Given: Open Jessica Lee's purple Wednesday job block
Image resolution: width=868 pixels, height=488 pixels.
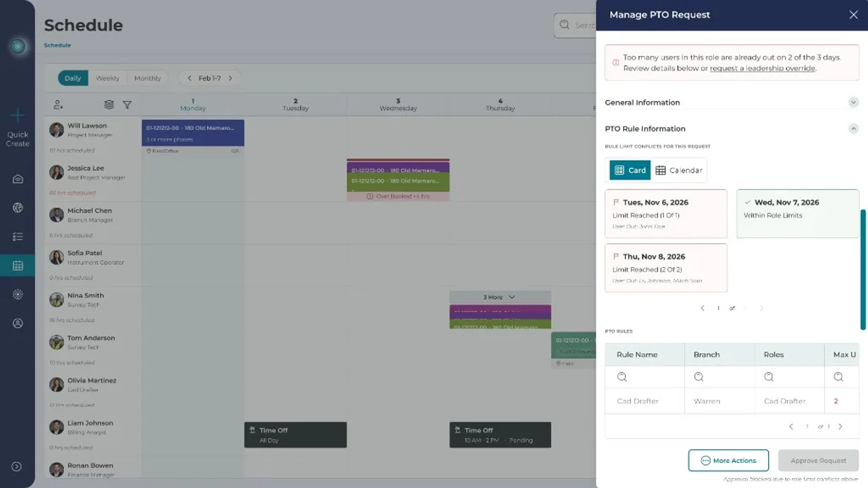Looking at the screenshot, I should pyautogui.click(x=398, y=168).
